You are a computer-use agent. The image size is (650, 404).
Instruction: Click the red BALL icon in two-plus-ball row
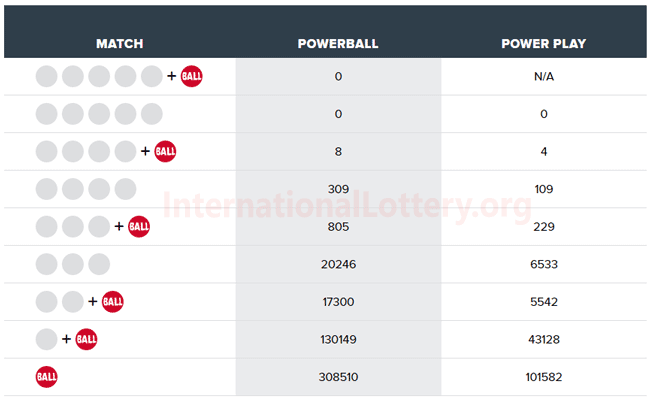click(113, 302)
